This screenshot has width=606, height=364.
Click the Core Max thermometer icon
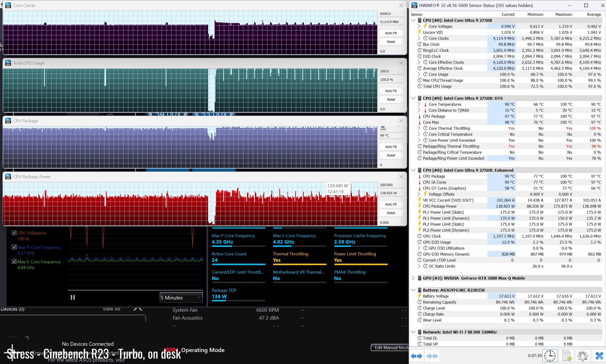click(x=420, y=122)
